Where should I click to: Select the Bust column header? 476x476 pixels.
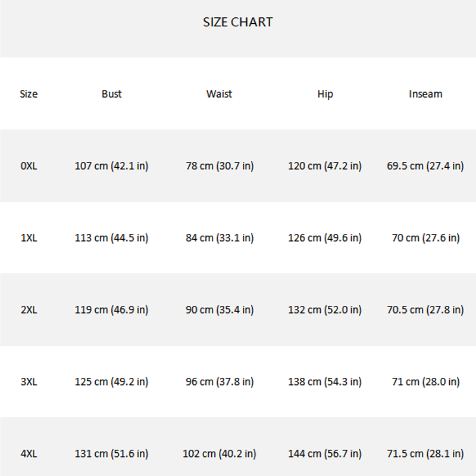click(111, 94)
